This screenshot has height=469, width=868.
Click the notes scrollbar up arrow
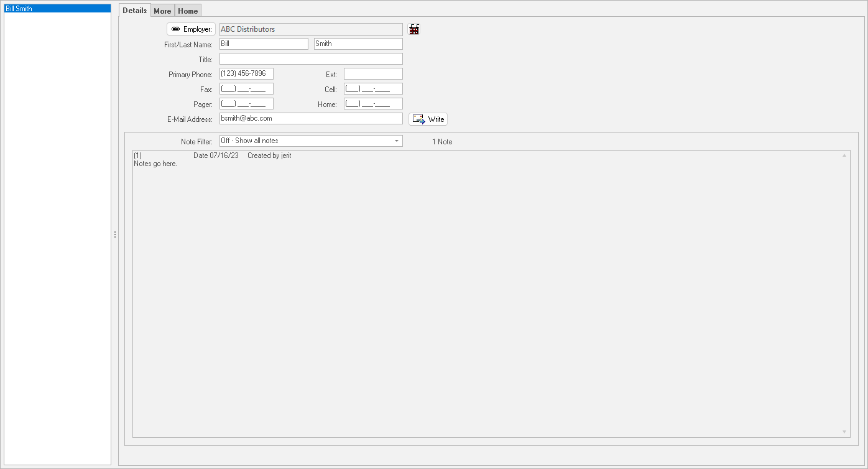click(844, 156)
